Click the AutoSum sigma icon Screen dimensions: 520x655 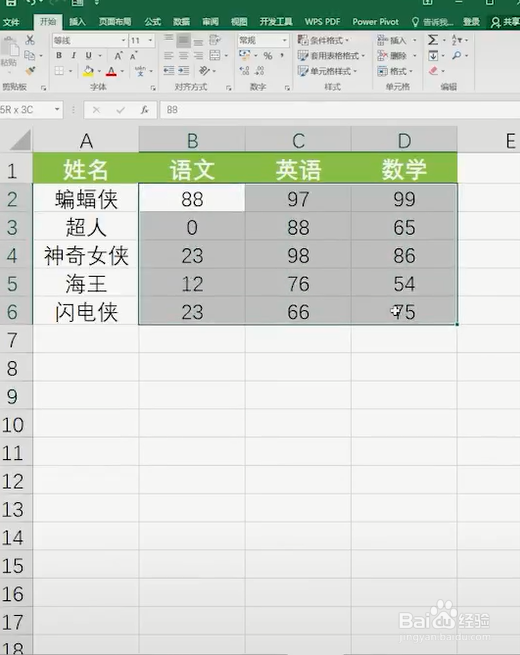click(x=433, y=40)
